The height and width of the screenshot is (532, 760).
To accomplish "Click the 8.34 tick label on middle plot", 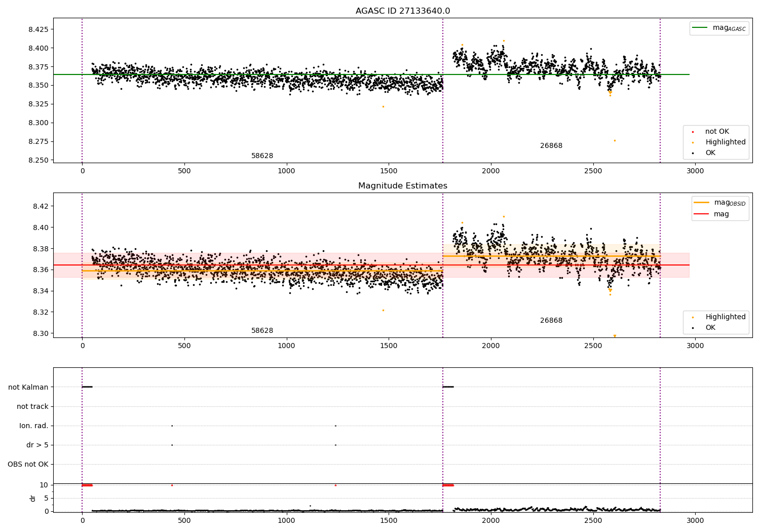I will click(41, 291).
